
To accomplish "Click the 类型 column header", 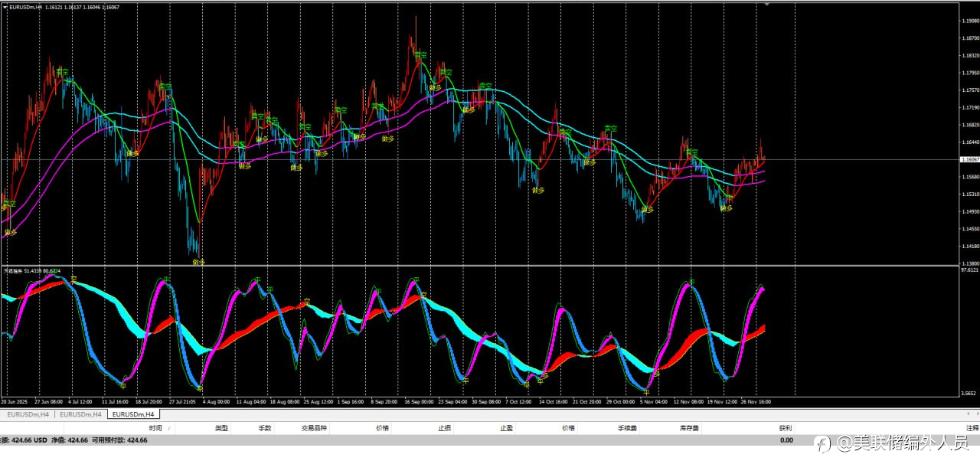I will pyautogui.click(x=221, y=428).
